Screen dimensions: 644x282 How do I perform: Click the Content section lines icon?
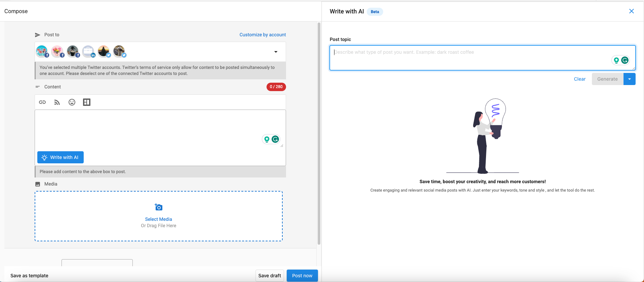pos(38,87)
